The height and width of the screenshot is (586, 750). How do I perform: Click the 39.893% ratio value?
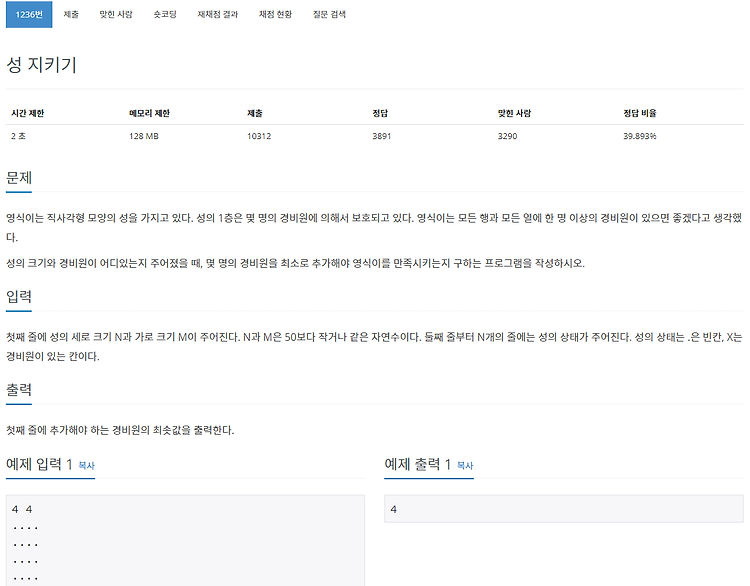(x=640, y=136)
